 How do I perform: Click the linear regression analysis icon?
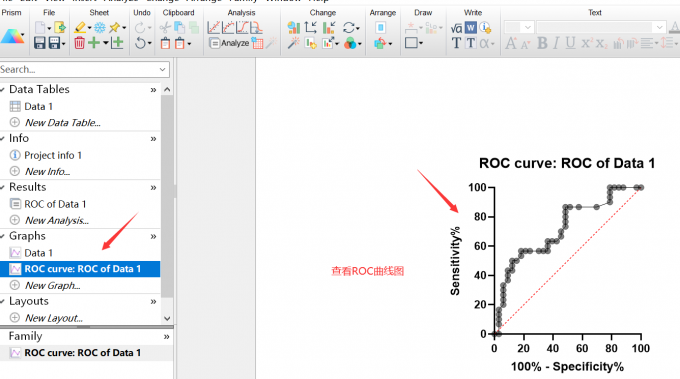tap(213, 28)
